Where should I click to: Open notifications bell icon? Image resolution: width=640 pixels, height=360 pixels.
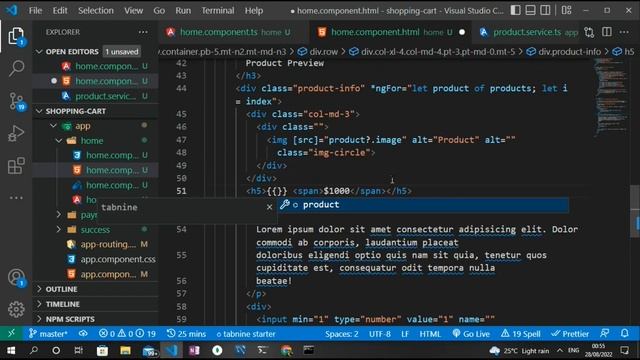pos(624,333)
